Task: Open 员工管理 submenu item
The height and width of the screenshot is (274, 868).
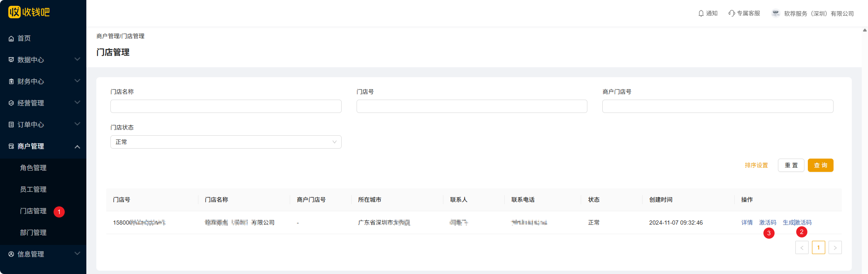Action: (x=33, y=189)
